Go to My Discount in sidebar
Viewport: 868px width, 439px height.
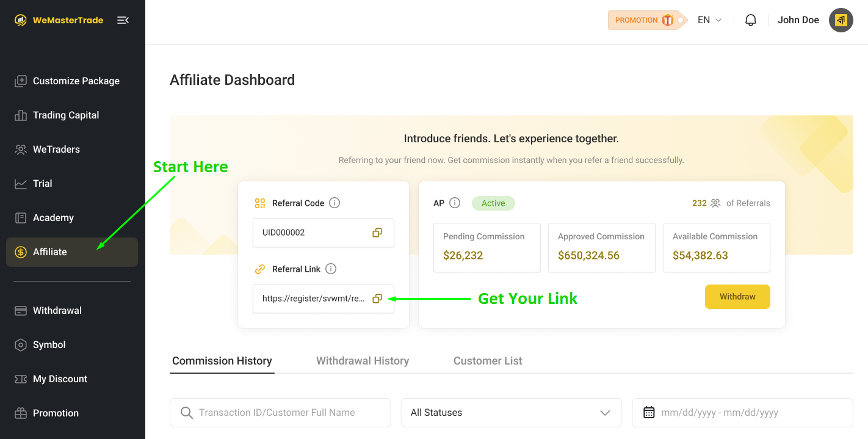(x=60, y=379)
